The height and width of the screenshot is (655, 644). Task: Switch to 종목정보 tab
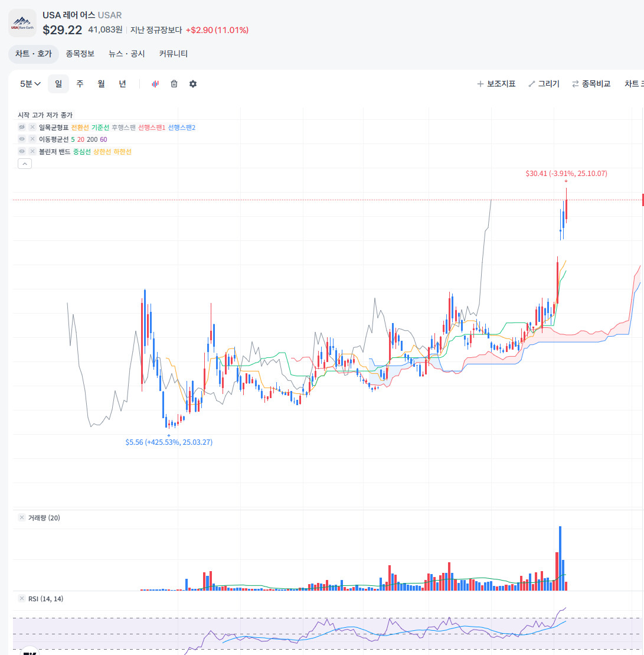coord(80,54)
